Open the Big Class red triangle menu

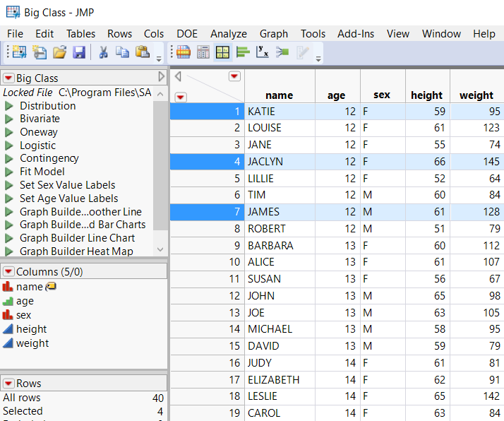coord(8,78)
